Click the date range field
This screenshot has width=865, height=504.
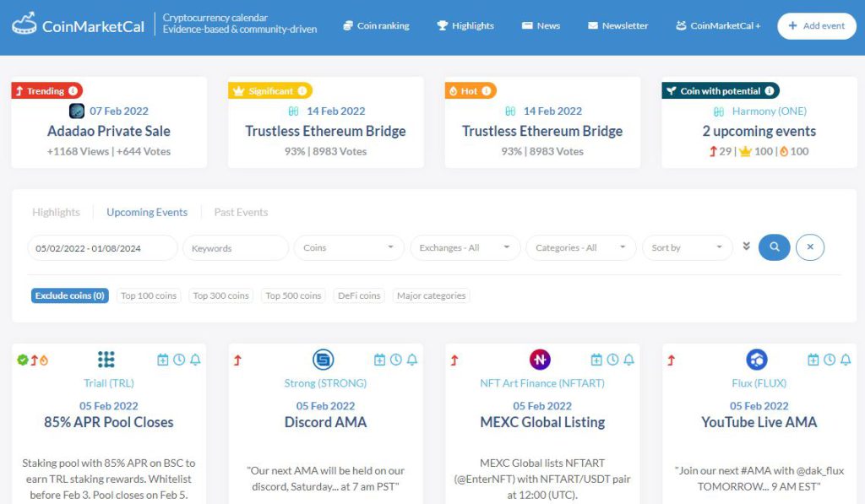tap(102, 248)
